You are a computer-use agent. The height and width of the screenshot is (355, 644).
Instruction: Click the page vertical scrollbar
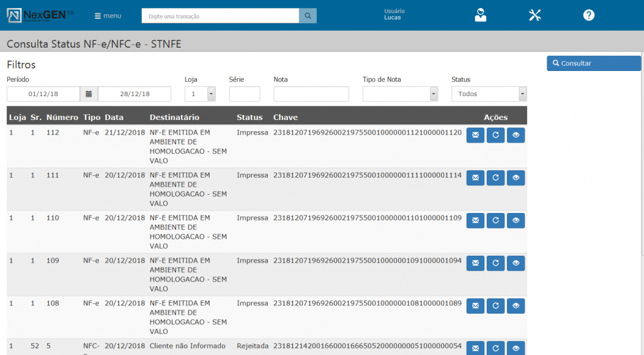tap(641, 188)
